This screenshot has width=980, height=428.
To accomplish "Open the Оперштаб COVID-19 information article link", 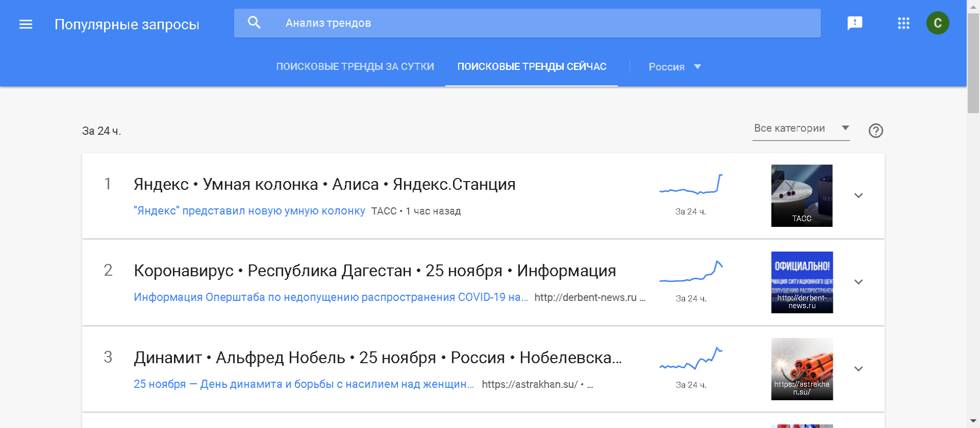I will tap(330, 297).
